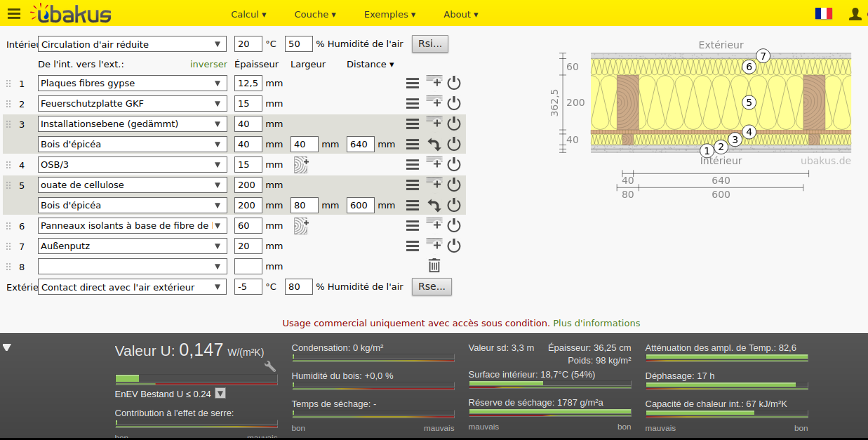This screenshot has width=868, height=440.
Task: Open layer options menu for Feuerschutzplatte GKF
Action: (413, 103)
